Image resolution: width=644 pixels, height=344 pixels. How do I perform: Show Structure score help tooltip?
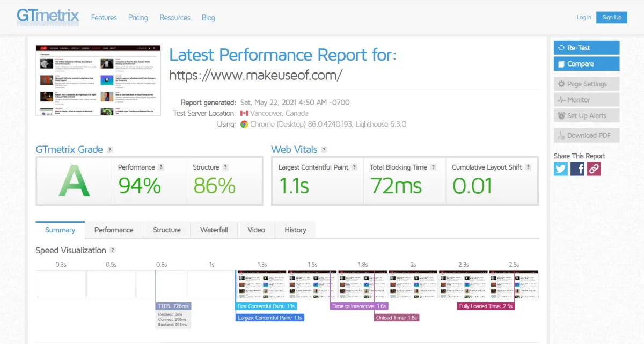click(225, 167)
